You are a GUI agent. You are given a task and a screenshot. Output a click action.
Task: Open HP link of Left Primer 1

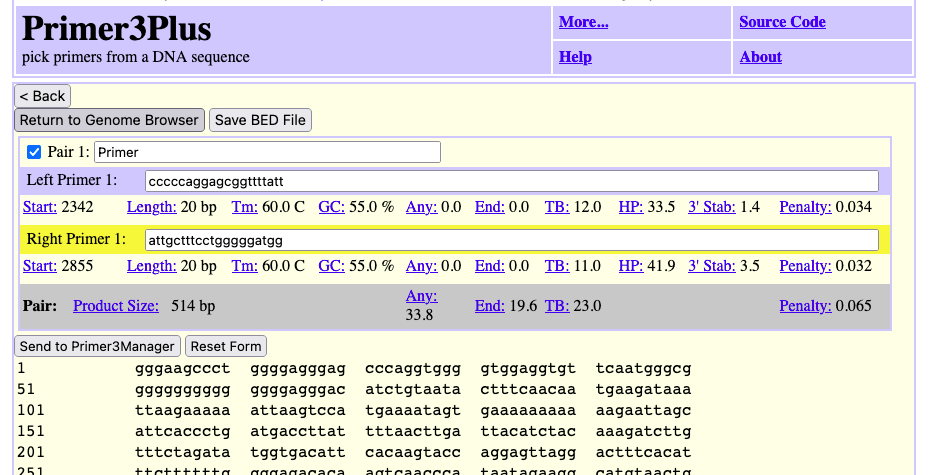coord(631,207)
